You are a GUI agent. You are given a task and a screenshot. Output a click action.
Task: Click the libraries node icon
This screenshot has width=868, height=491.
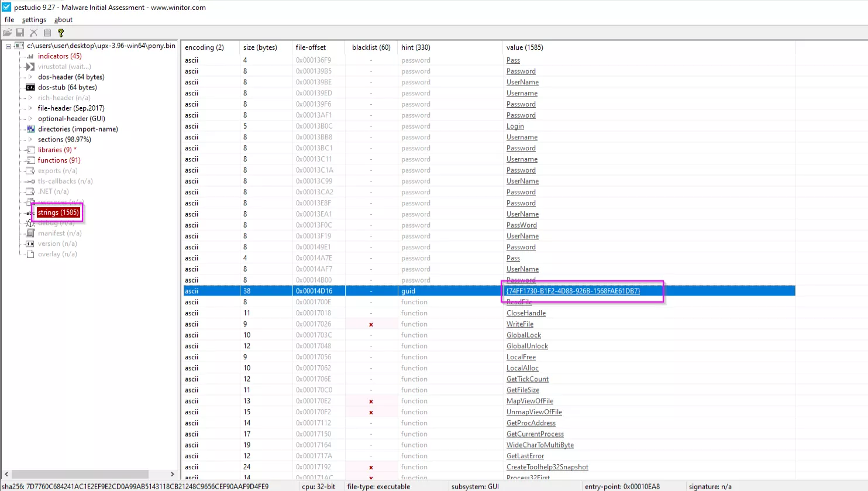click(x=30, y=150)
